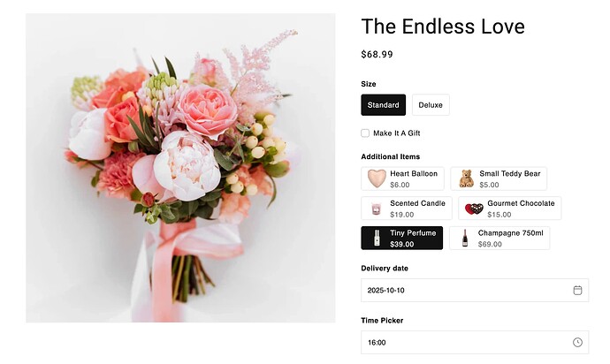Click the teddy bear icon

466,178
